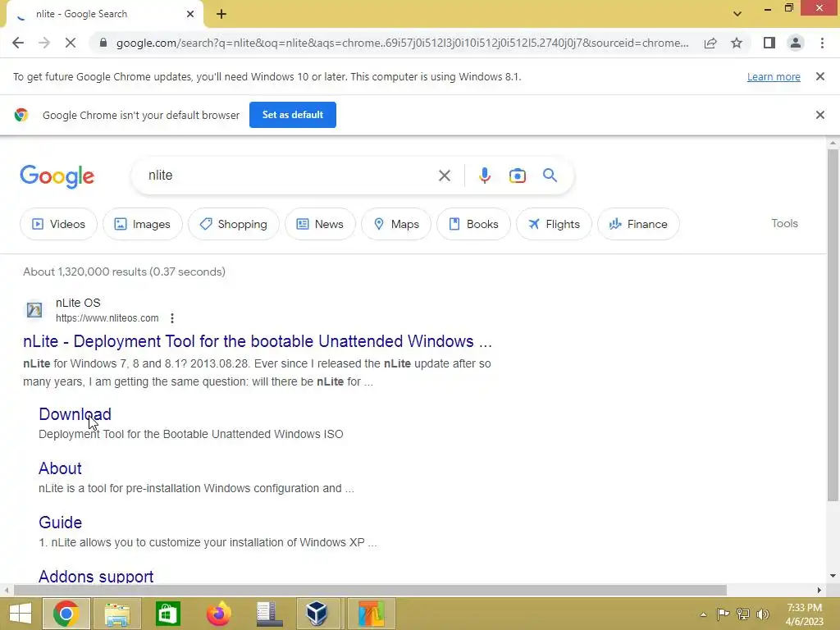Open the nLite app taskbar icon
The width and height of the screenshot is (840, 630).
(x=372, y=614)
